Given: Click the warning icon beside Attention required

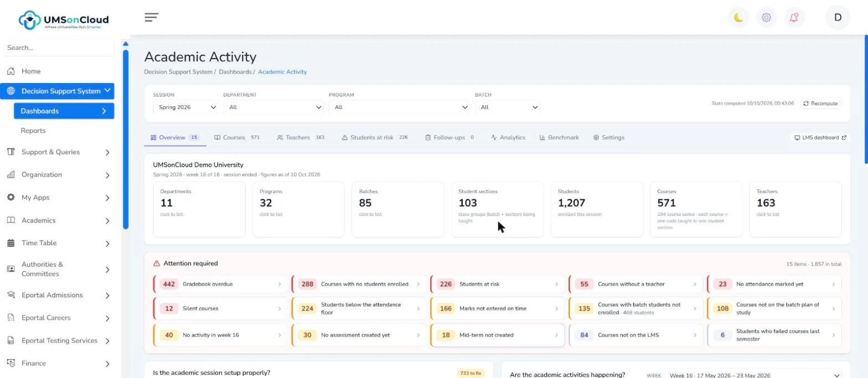Looking at the screenshot, I should (x=157, y=263).
